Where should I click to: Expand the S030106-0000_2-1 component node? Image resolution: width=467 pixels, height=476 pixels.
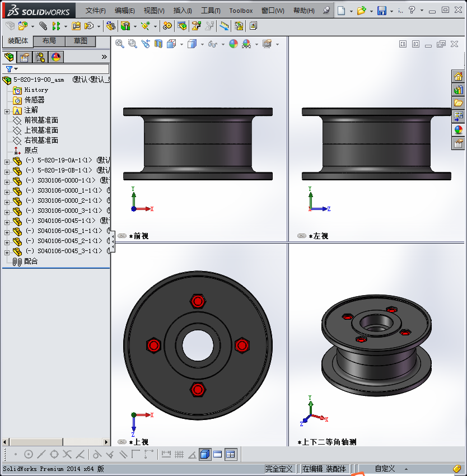(7, 202)
